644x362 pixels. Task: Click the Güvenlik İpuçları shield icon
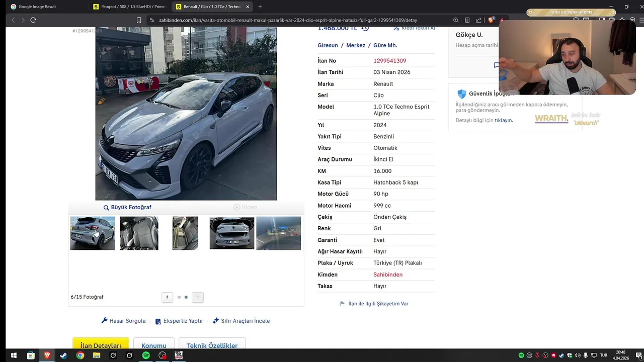pos(461,94)
